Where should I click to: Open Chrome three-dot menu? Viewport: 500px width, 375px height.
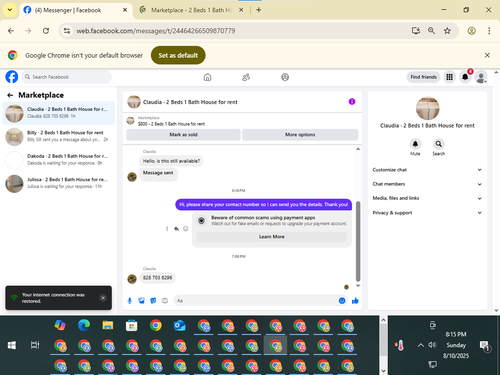[489, 31]
